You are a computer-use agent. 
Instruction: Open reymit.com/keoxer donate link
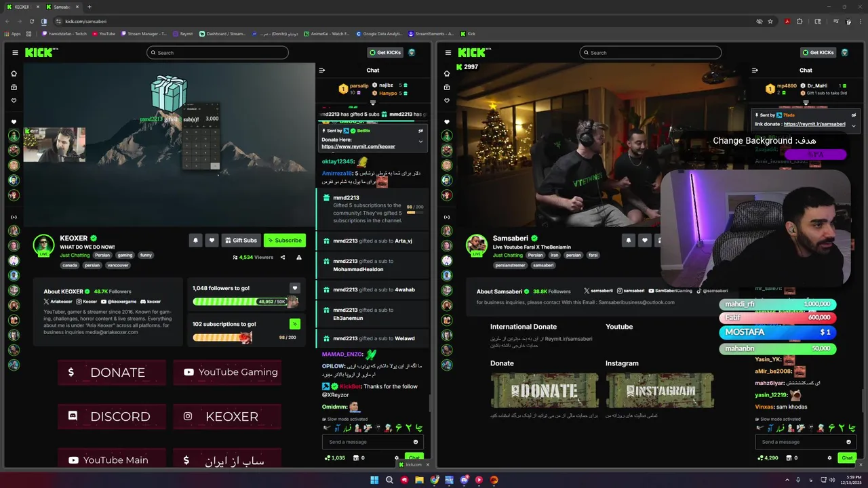(358, 146)
